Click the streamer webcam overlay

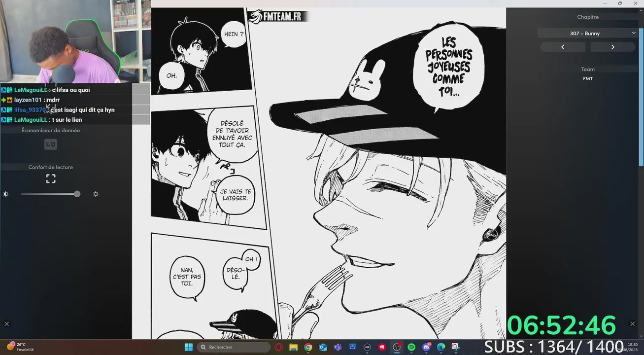[x=75, y=41]
